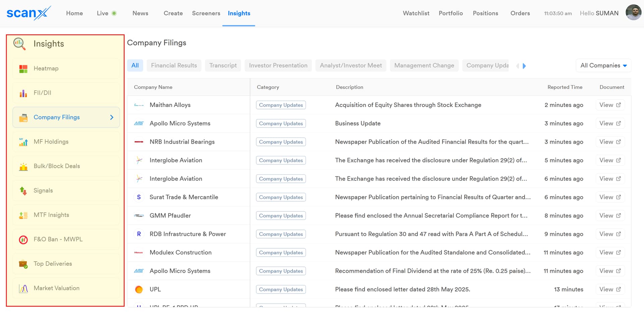
Task: Click "Acquisition of Equity Shares through Stock Exchange"
Action: click(x=408, y=105)
